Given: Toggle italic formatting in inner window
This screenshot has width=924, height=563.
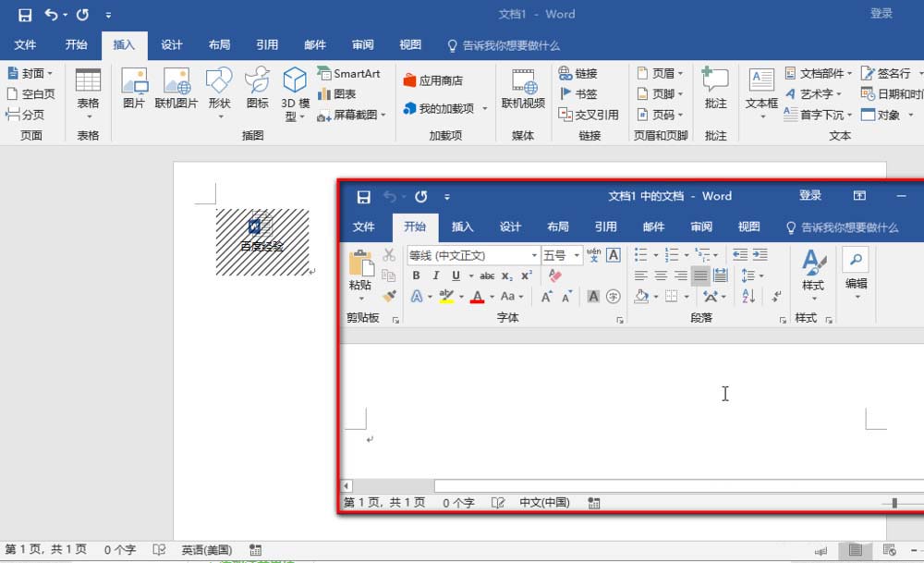Looking at the screenshot, I should click(x=435, y=275).
